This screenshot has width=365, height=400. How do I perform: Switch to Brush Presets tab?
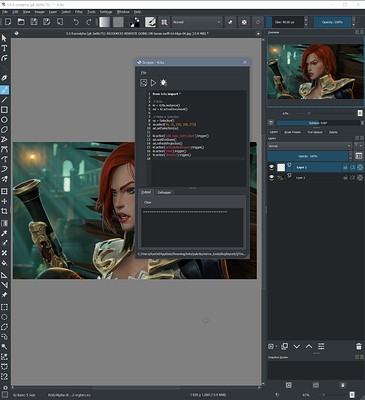coord(292,132)
